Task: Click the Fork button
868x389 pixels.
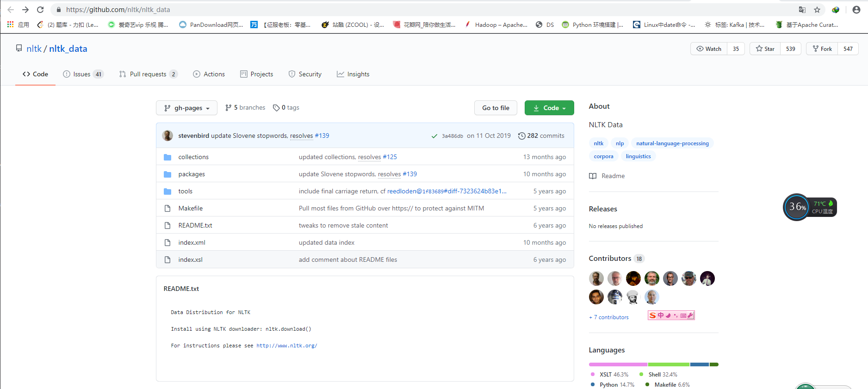Action: tap(822, 49)
